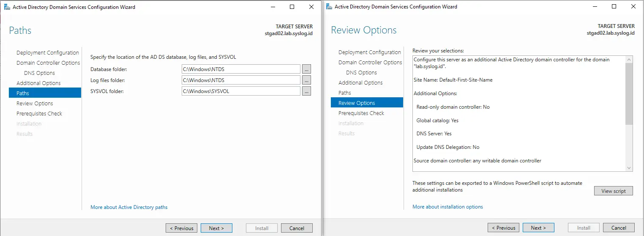This screenshot has height=236, width=644.
Task: Browse for the Database folder location
Action: pos(306,69)
